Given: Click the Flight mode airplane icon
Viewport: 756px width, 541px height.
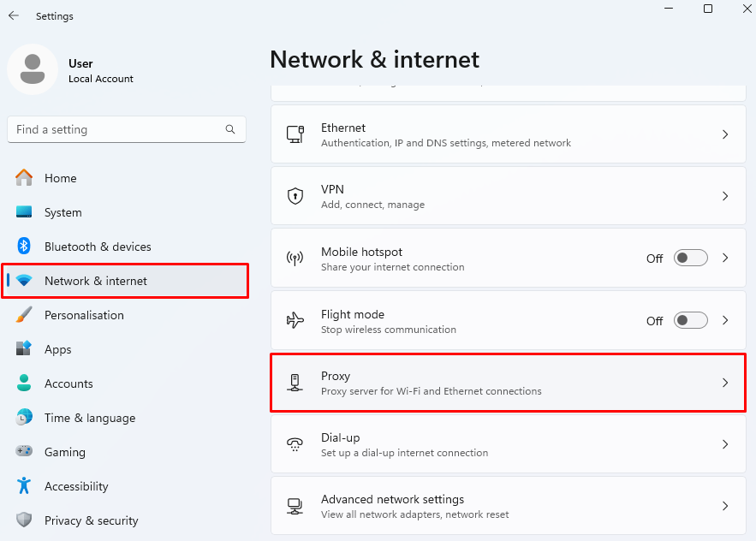Looking at the screenshot, I should pos(295,320).
